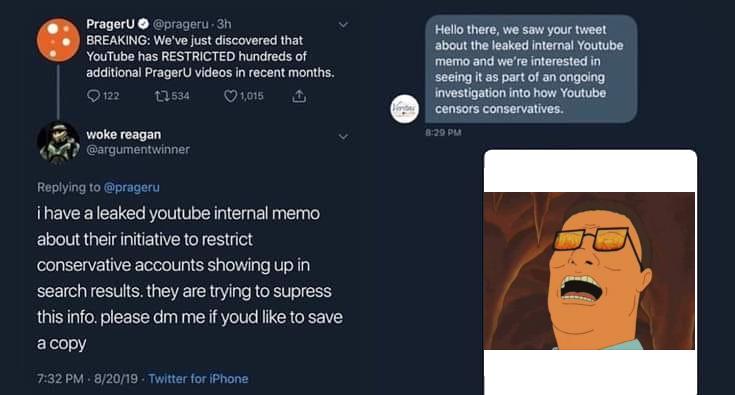The width and height of the screenshot is (735, 395).
Task: Click the 3h timestamp on PragerU's tweet
Action: (224, 24)
